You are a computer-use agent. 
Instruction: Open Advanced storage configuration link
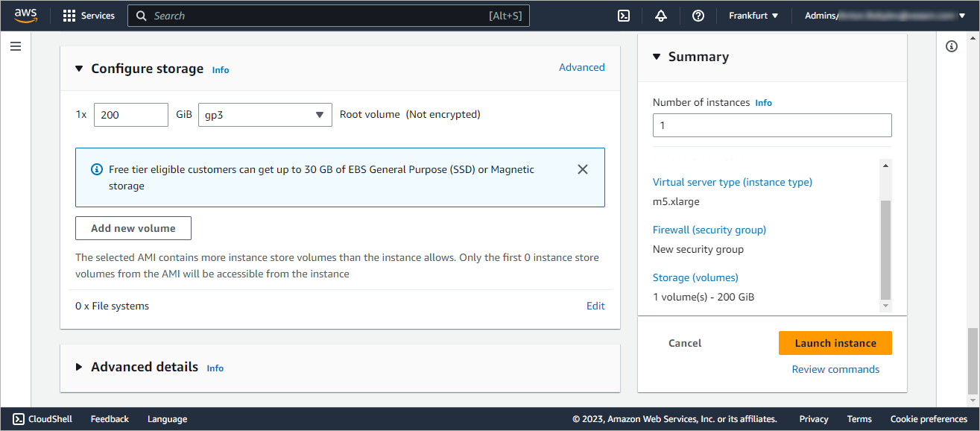[582, 67]
